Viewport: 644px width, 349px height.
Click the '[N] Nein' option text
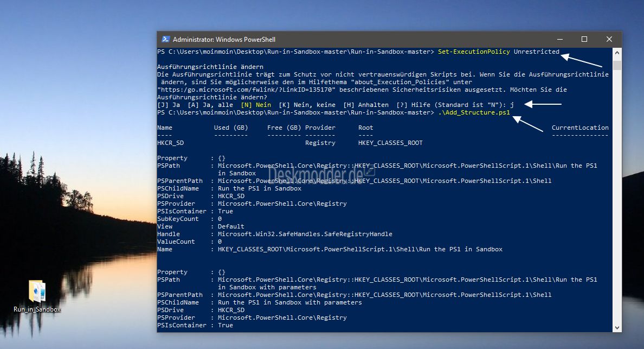pyautogui.click(x=256, y=105)
